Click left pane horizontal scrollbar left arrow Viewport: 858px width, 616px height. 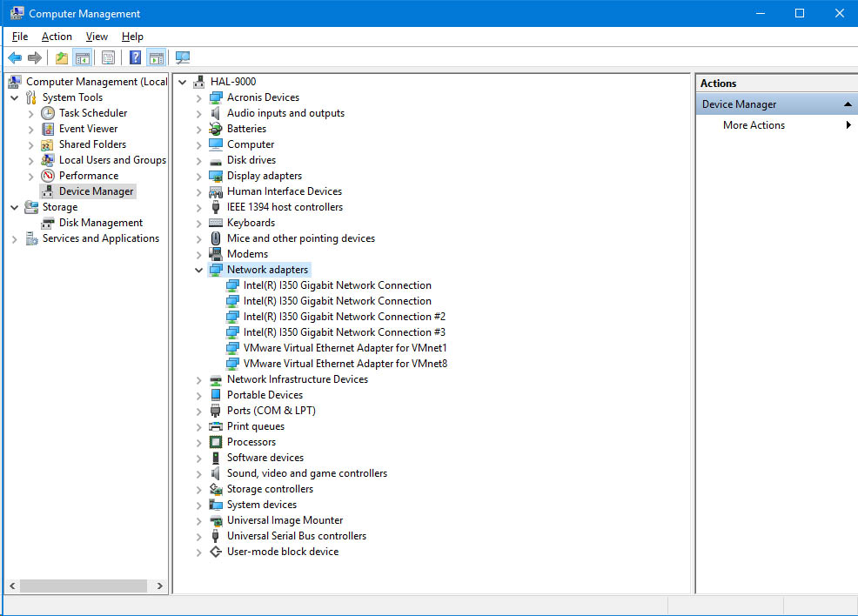pyautogui.click(x=12, y=586)
